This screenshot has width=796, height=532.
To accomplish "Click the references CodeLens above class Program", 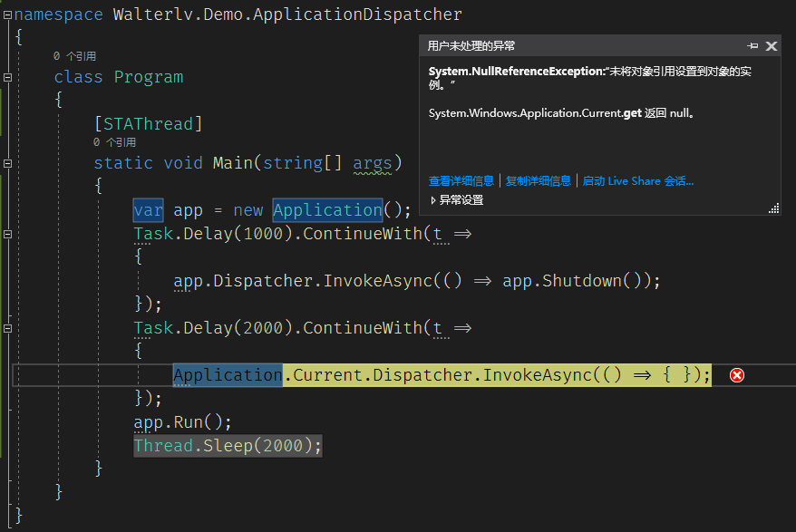I will point(74,56).
